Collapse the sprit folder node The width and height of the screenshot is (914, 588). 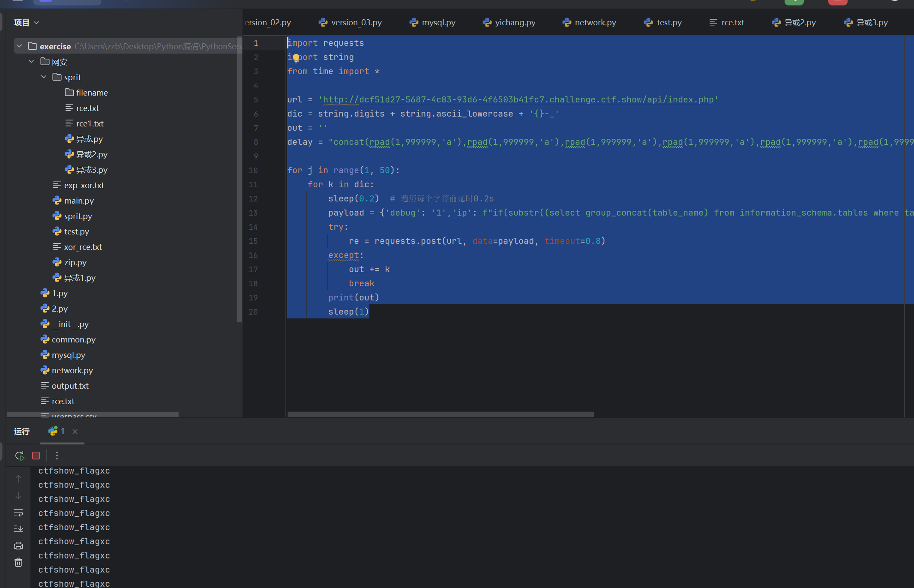44,77
